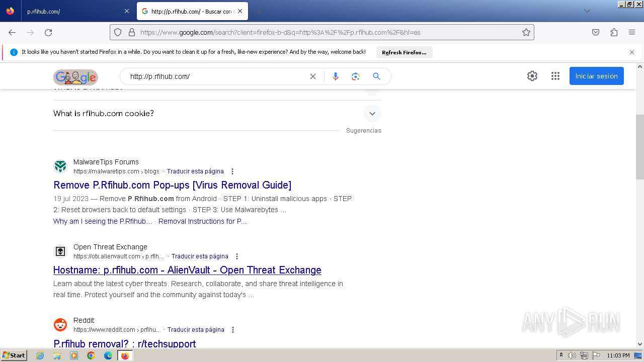View site info via the padlock icon
Viewport: 644px width, 362px height.
click(132, 32)
